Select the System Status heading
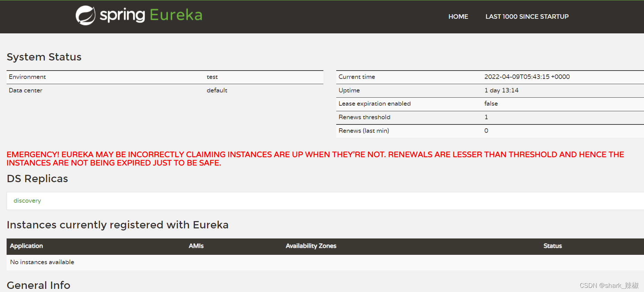 [44, 57]
